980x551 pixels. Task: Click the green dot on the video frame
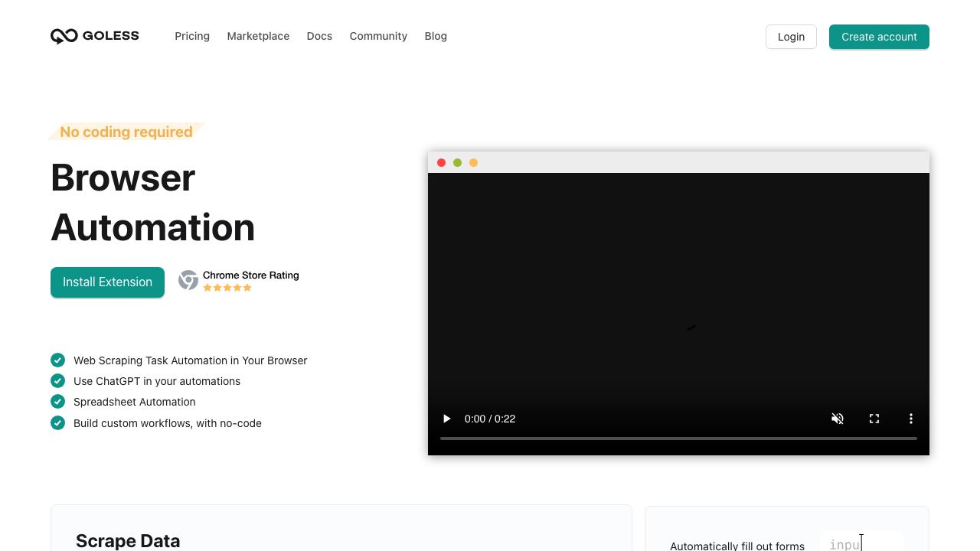click(x=457, y=162)
